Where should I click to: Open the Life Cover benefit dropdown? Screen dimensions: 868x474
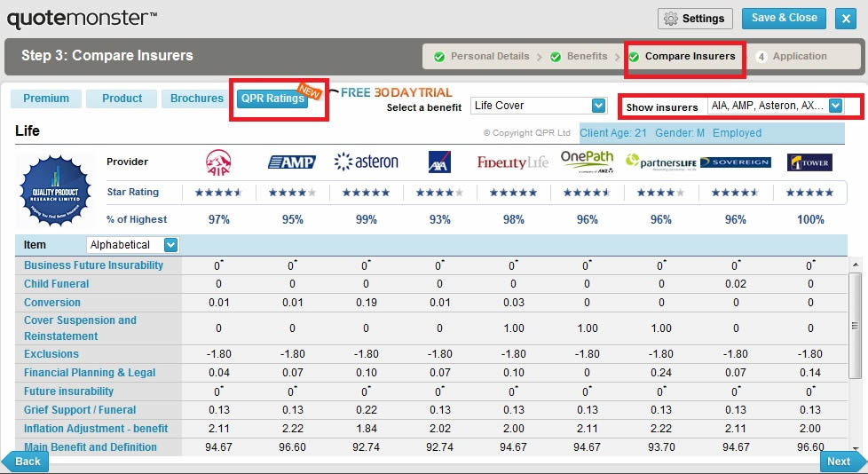[538, 106]
